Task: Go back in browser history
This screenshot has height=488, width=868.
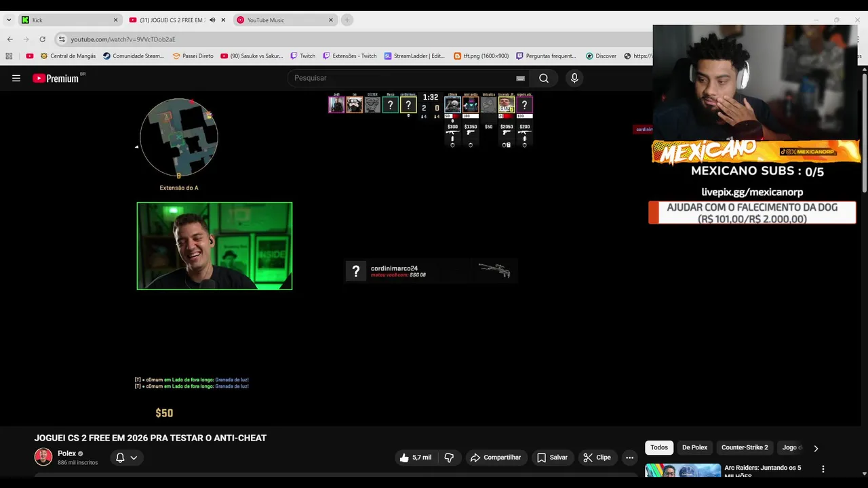Action: click(10, 39)
